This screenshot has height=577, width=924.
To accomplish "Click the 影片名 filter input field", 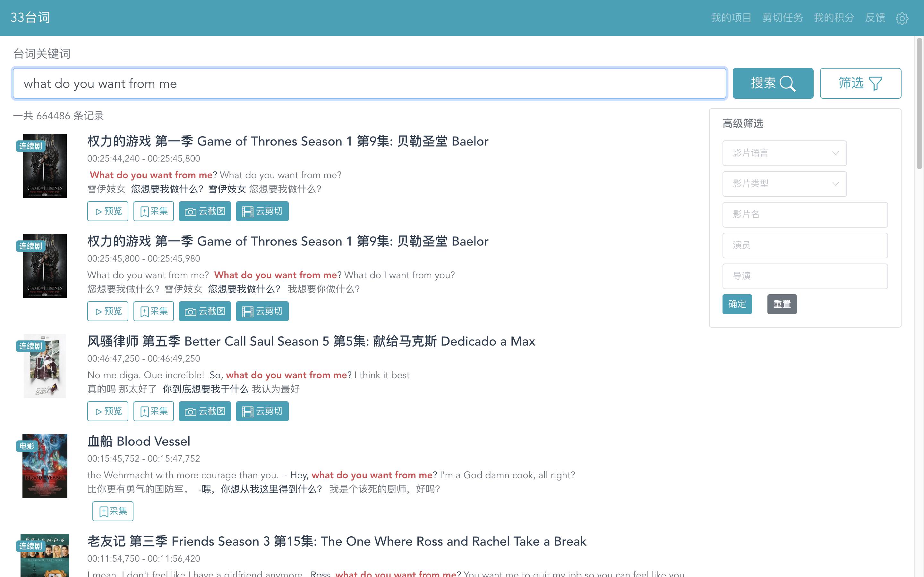I will point(805,214).
